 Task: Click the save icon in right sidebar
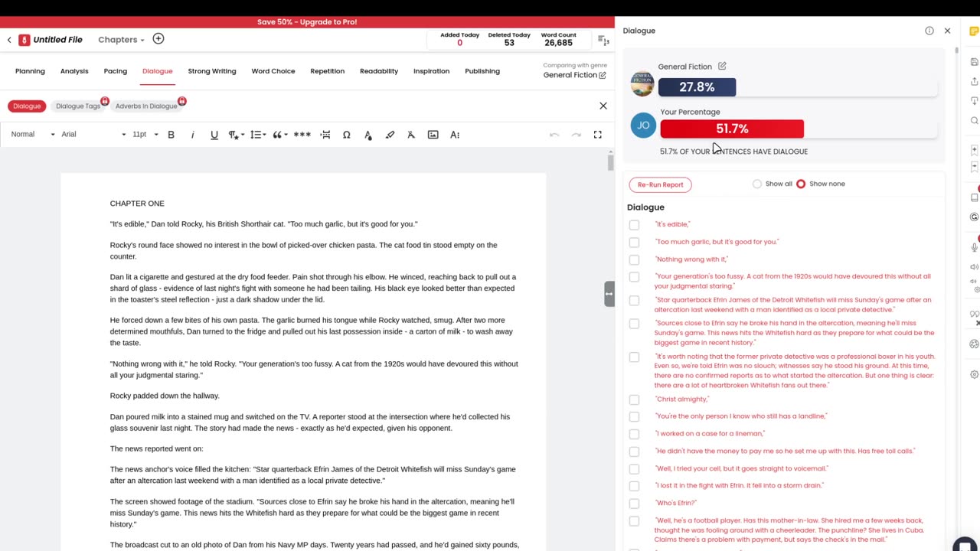click(974, 62)
